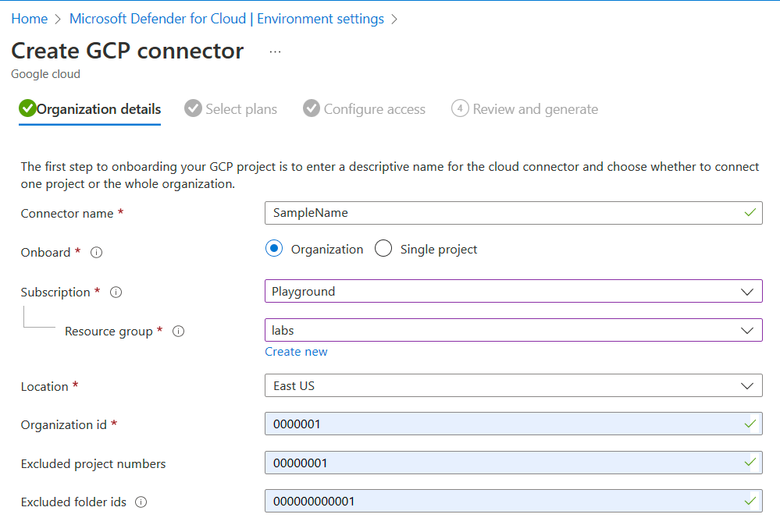
Task: Open the Resource group dropdown showing labs
Action: pyautogui.click(x=514, y=330)
